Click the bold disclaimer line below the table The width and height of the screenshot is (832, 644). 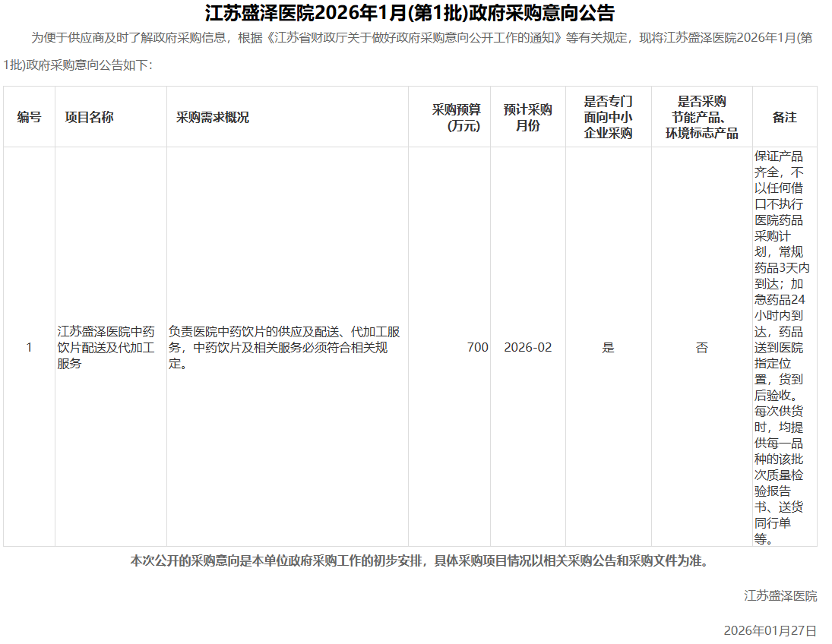[420, 561]
